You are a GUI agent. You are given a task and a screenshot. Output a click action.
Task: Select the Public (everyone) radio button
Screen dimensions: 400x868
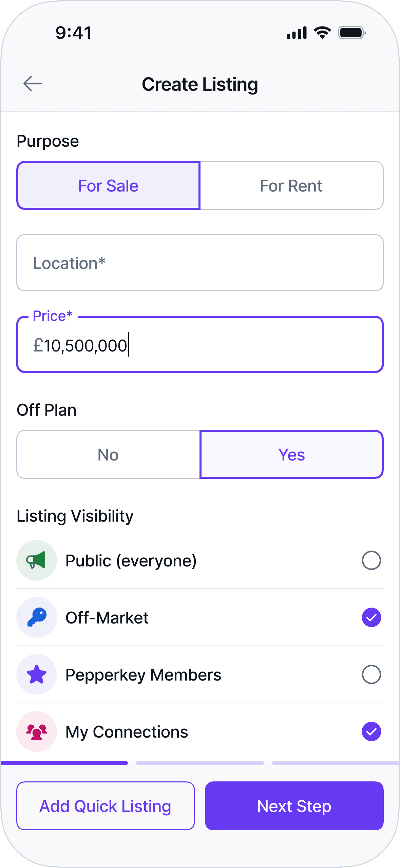coord(371,560)
